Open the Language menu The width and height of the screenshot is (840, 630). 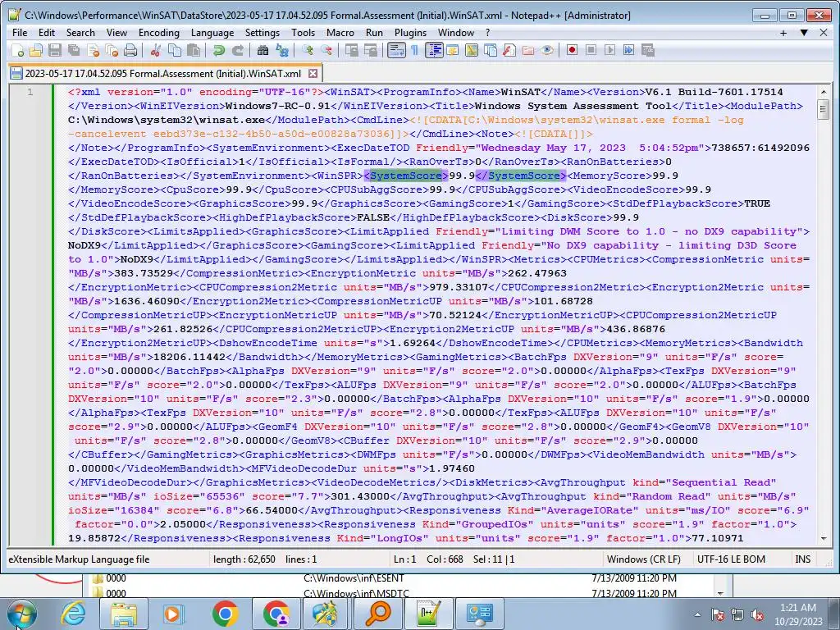pos(212,33)
